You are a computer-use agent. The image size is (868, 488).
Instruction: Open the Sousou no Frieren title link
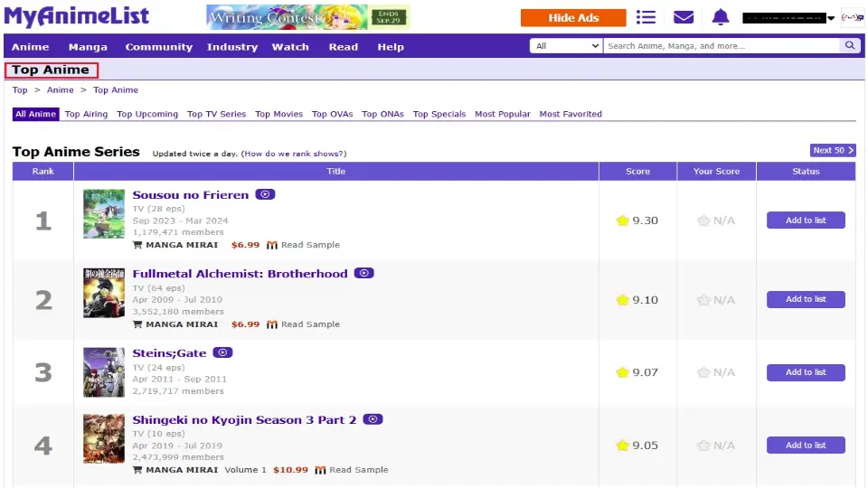coord(191,195)
